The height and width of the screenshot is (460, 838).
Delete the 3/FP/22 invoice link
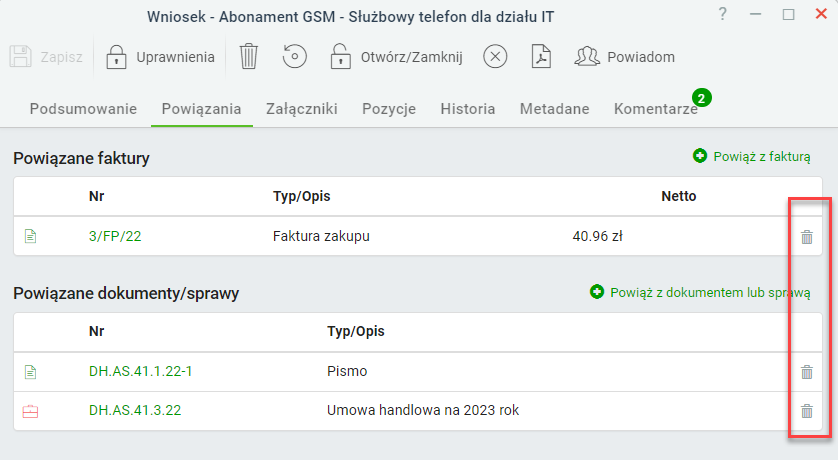click(806, 237)
